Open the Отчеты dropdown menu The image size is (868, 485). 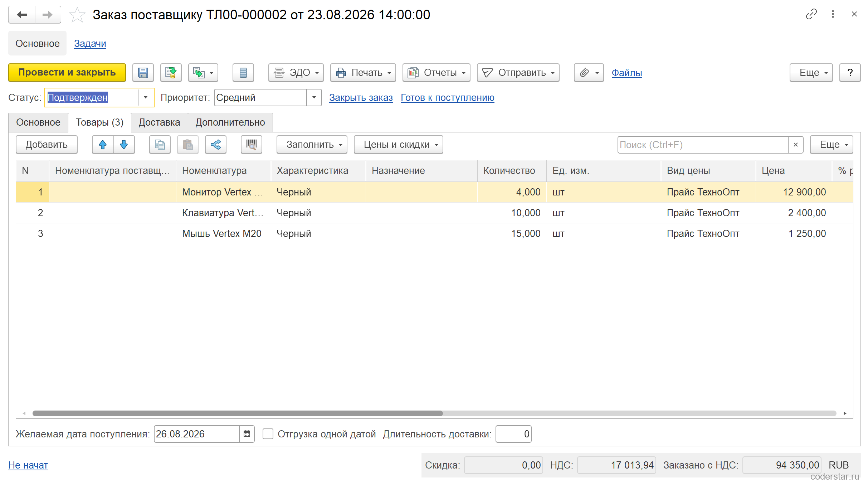pyautogui.click(x=437, y=73)
